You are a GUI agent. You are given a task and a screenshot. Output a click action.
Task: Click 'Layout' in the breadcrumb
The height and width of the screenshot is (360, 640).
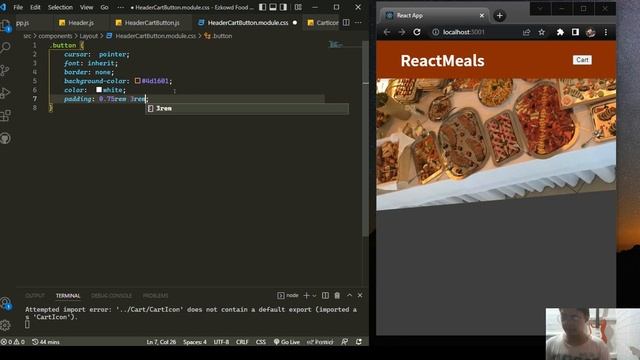tap(89, 36)
